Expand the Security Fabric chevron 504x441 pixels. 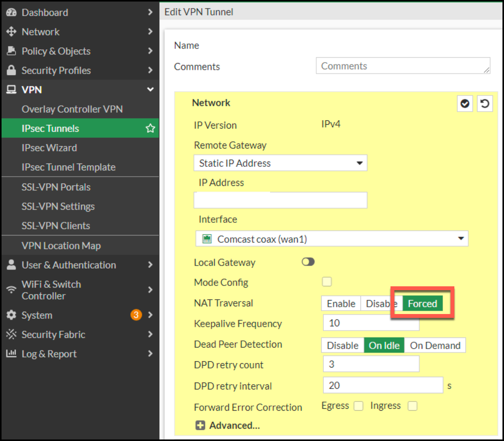click(150, 334)
